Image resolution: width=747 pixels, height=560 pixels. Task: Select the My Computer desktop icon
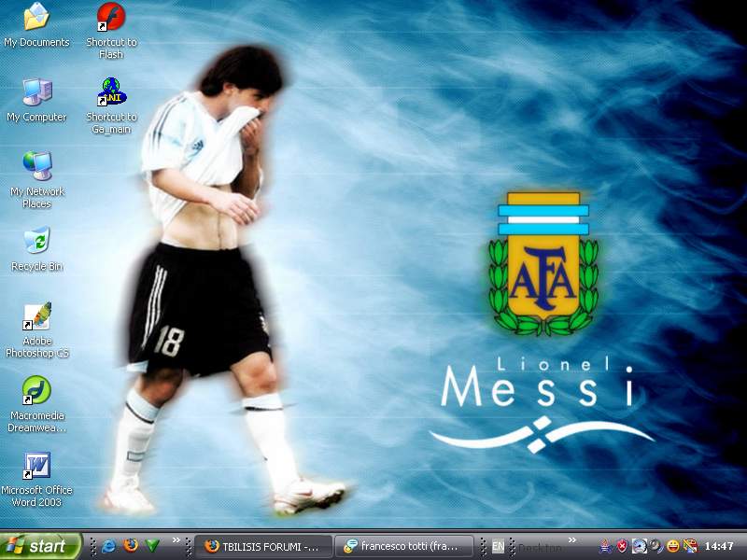point(36,100)
